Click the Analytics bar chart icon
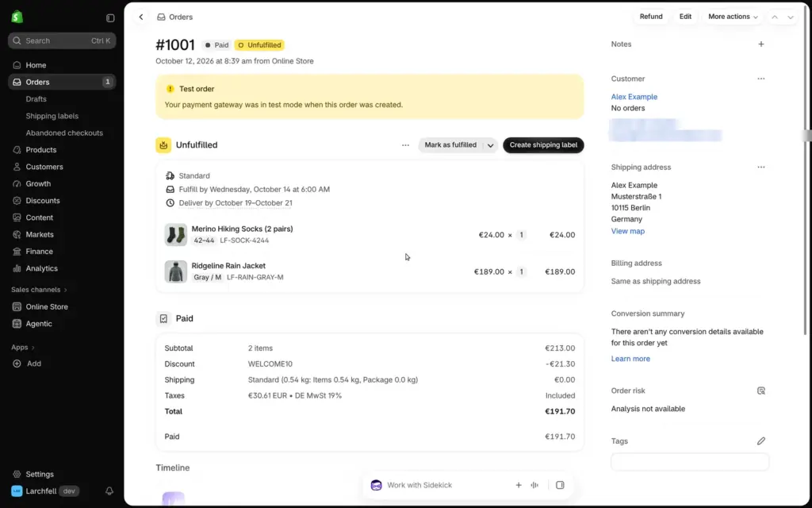Screen dimensions: 812x508 [x=17, y=268]
